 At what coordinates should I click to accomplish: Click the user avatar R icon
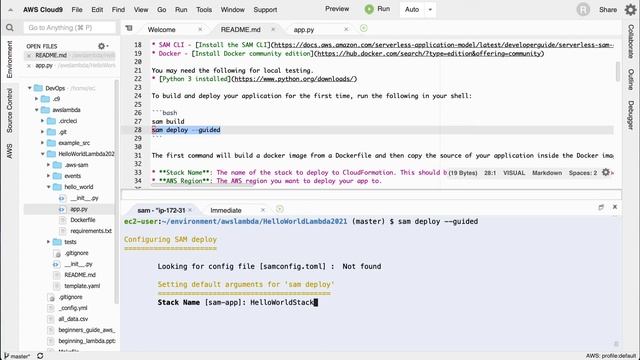[583, 9]
